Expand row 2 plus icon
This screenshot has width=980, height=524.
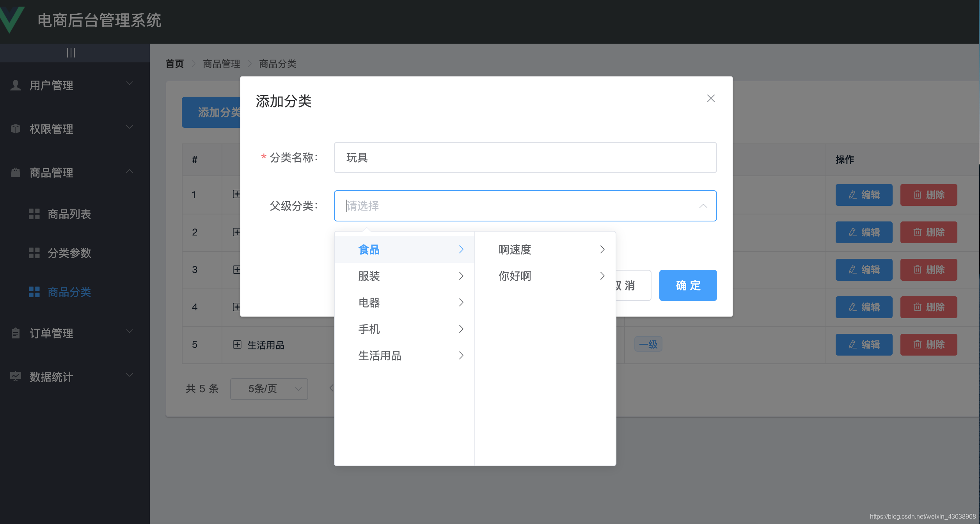[x=236, y=232]
